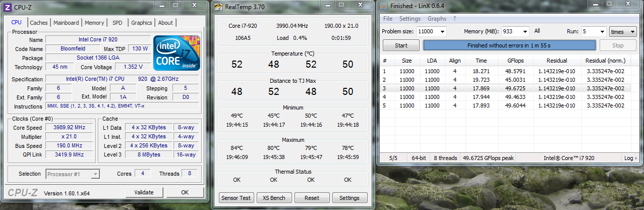Open the Problem size dropdown in LinX

442,32
